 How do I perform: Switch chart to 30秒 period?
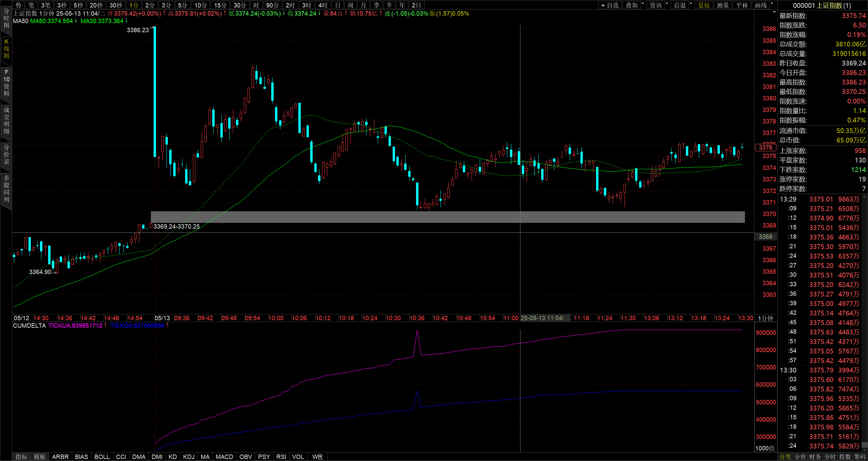pyautogui.click(x=116, y=5)
